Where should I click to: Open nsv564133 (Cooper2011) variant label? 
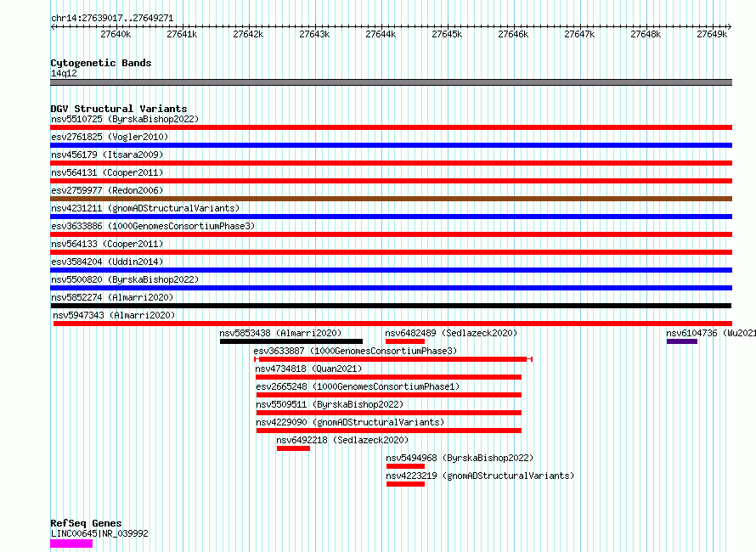[x=107, y=244]
